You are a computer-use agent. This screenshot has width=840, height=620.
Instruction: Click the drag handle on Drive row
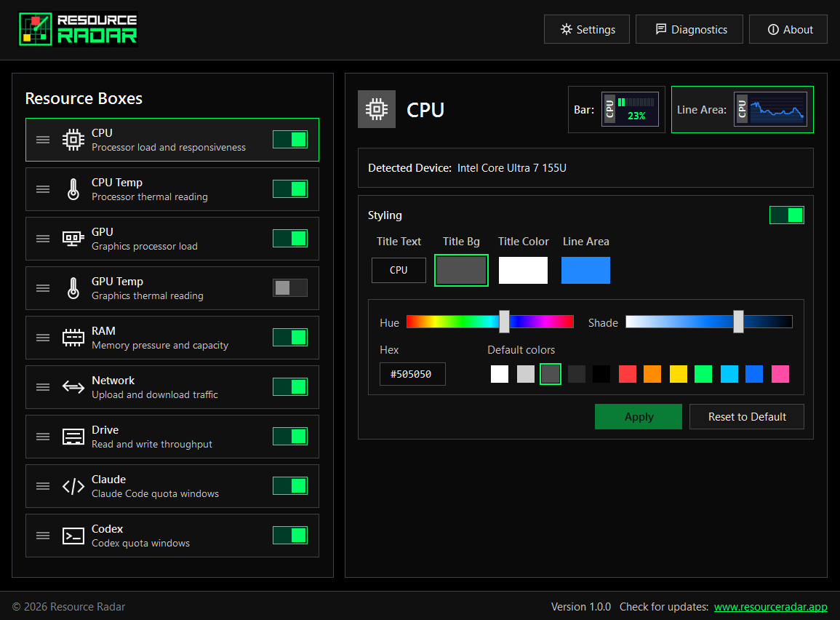(x=43, y=437)
